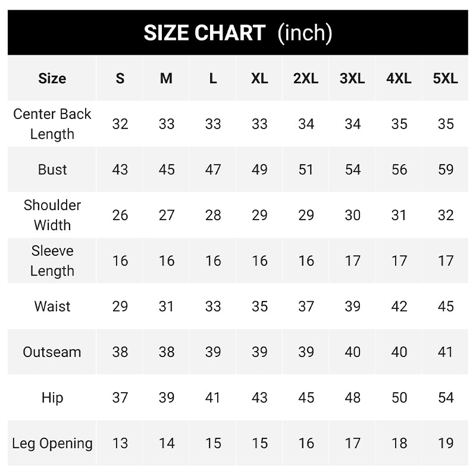Click the Center Back Length row label

click(52, 124)
